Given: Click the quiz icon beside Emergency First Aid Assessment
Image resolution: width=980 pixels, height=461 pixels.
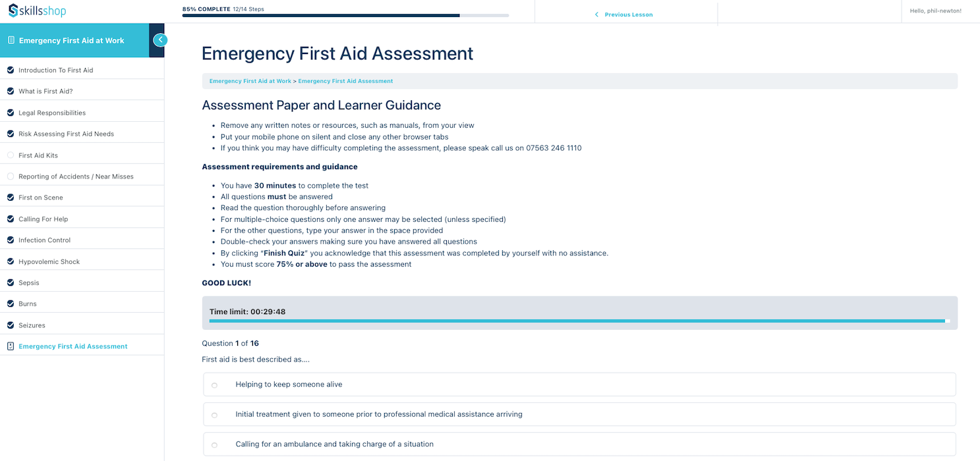Looking at the screenshot, I should coord(11,346).
